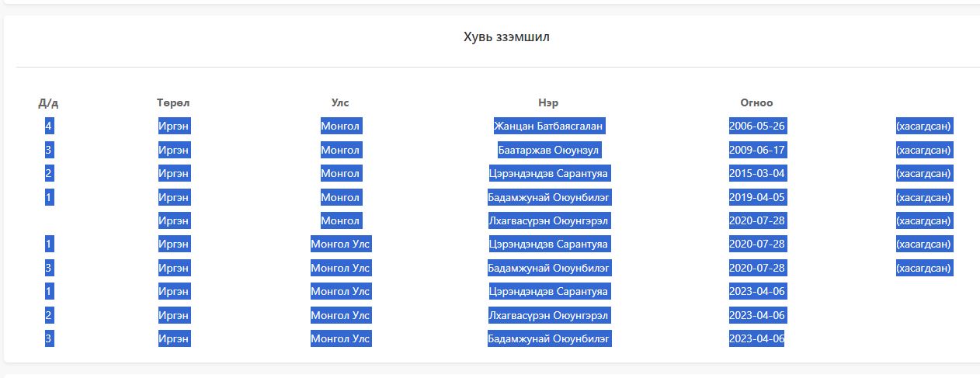Viewport: 980px width, 378px height.
Task: Select the date 2019-04-05
Action: [x=757, y=197]
